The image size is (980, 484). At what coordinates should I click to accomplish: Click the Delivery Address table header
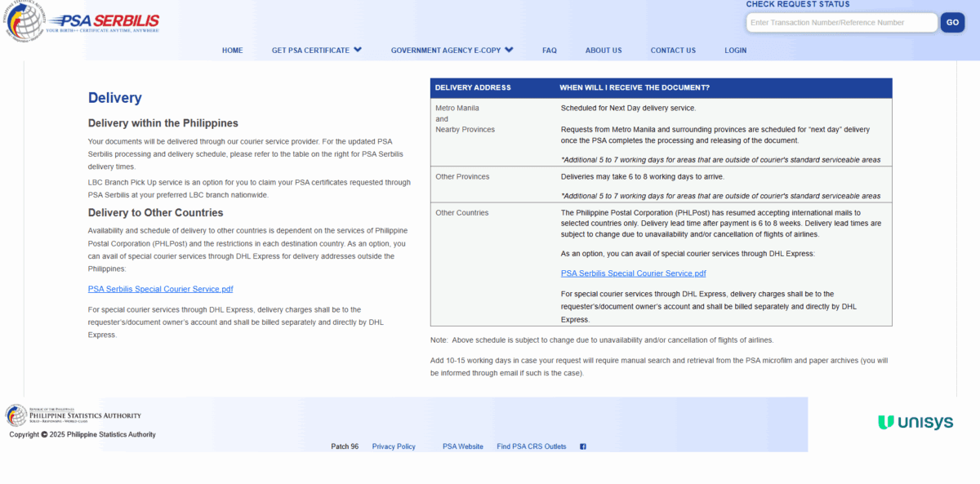(x=473, y=87)
